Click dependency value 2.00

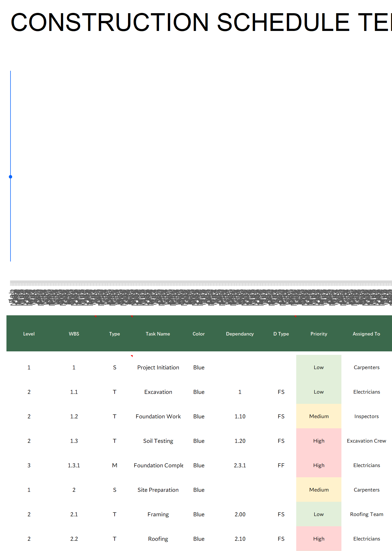pyautogui.click(x=240, y=514)
